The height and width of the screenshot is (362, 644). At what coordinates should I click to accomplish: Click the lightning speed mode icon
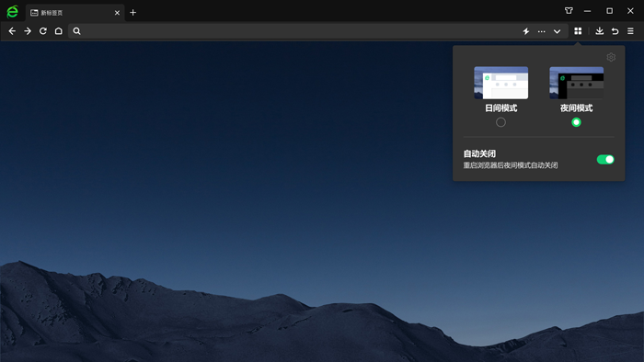point(526,31)
